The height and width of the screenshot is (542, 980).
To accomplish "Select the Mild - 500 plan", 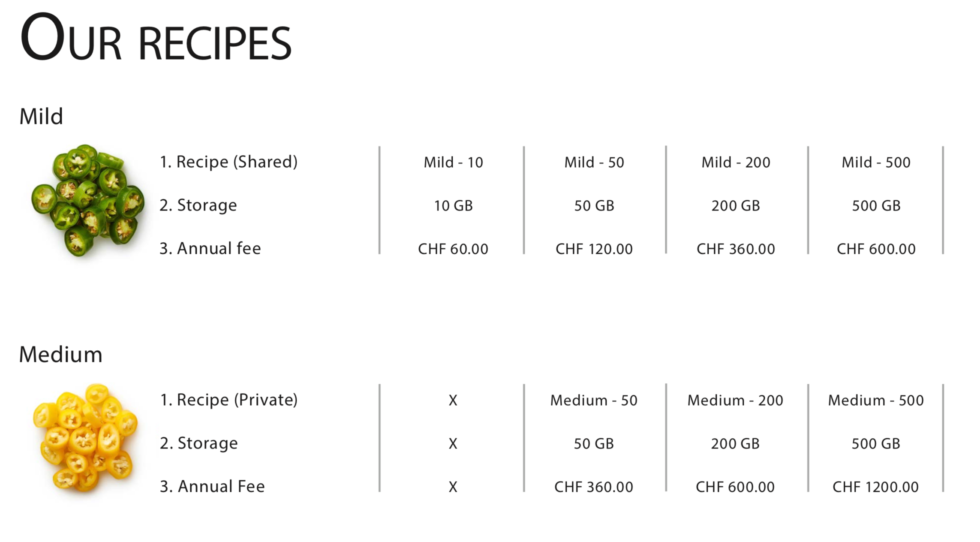I will click(876, 163).
